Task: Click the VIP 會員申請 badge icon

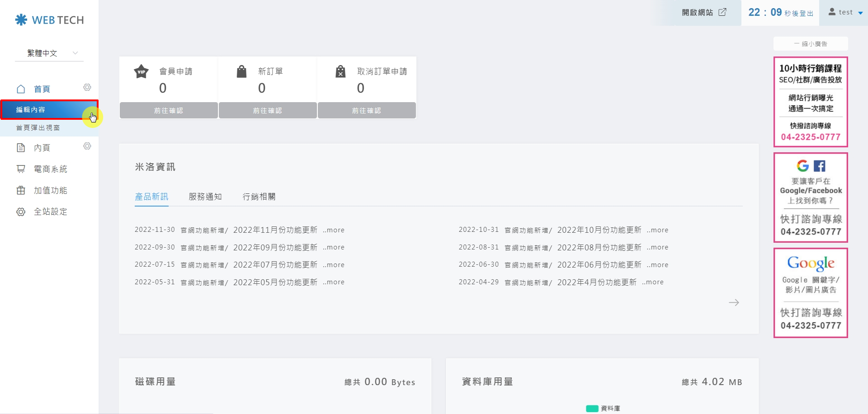Action: [x=142, y=71]
